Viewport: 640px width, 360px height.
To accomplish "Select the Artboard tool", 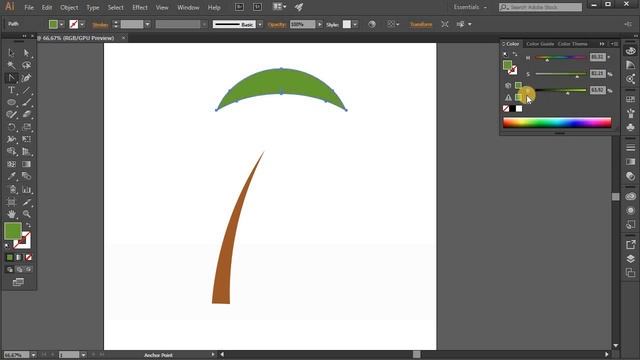I will [x=11, y=202].
